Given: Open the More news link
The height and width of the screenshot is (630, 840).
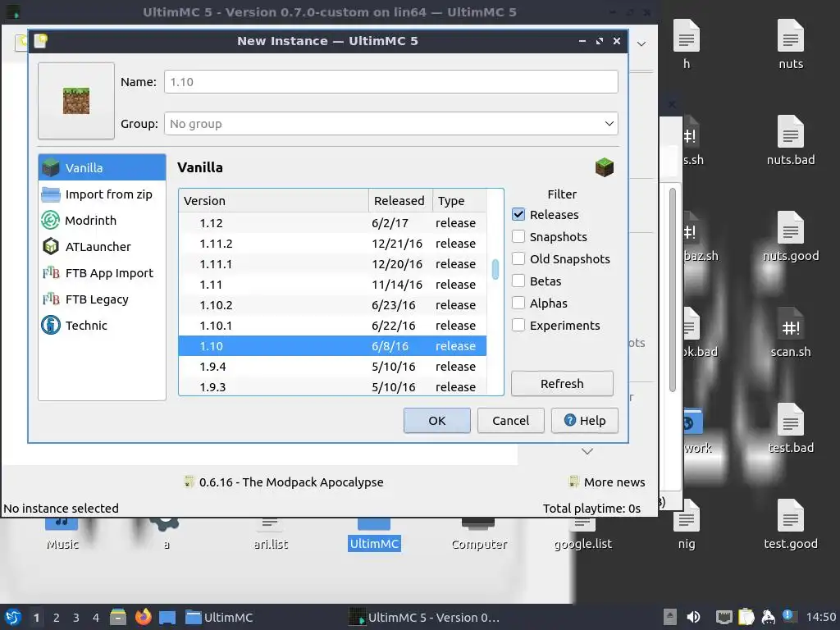Looking at the screenshot, I should 607,482.
